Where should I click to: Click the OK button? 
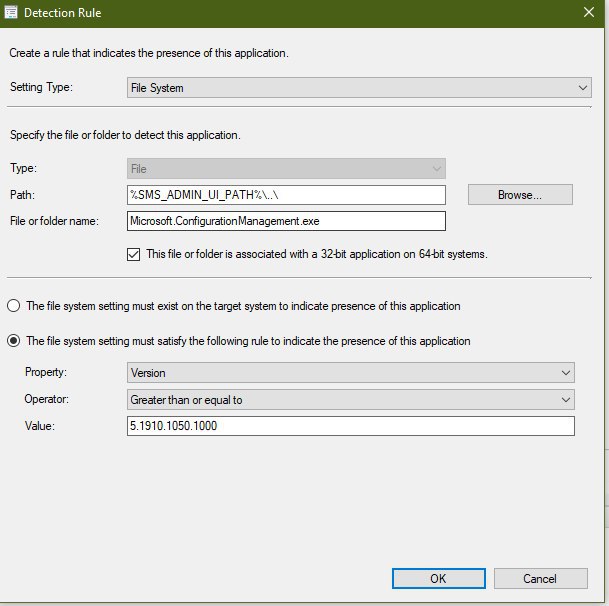coord(438,578)
